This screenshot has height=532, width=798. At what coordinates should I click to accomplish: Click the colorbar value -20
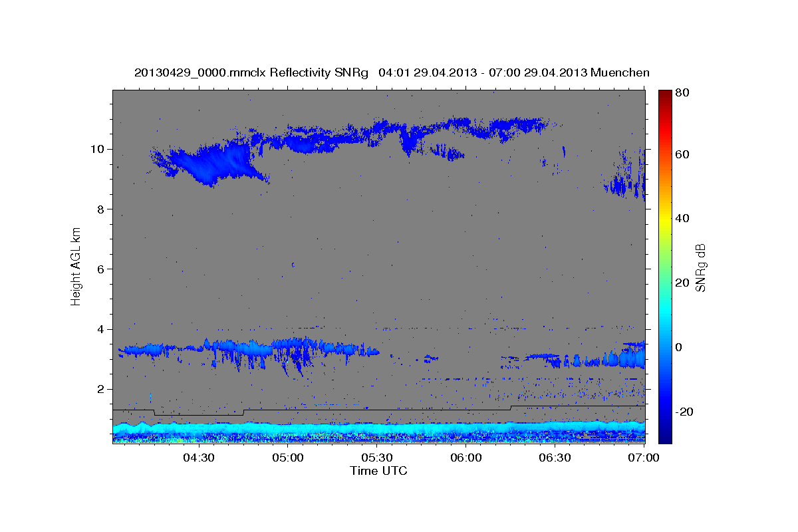click(x=683, y=412)
